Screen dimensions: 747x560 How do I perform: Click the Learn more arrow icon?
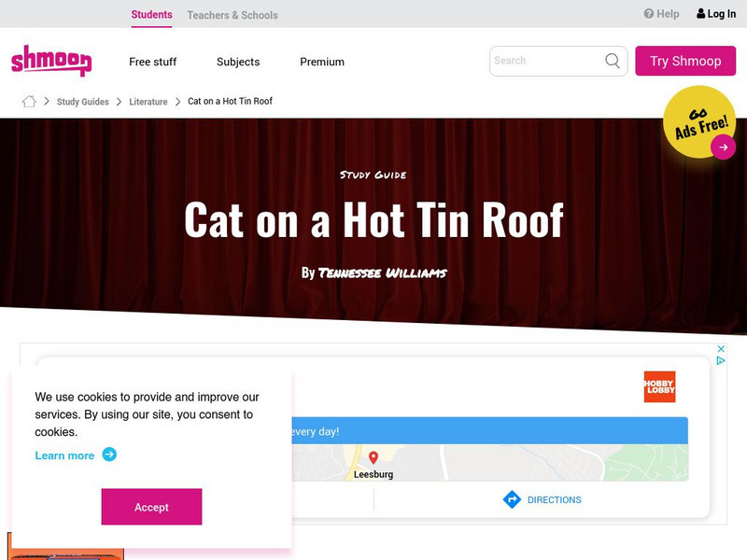coord(109,455)
